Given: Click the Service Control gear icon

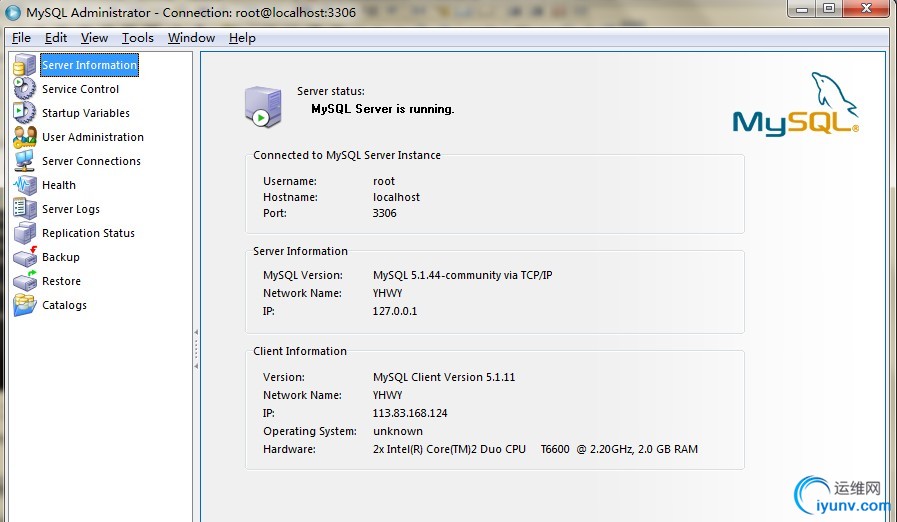Looking at the screenshot, I should (x=25, y=89).
